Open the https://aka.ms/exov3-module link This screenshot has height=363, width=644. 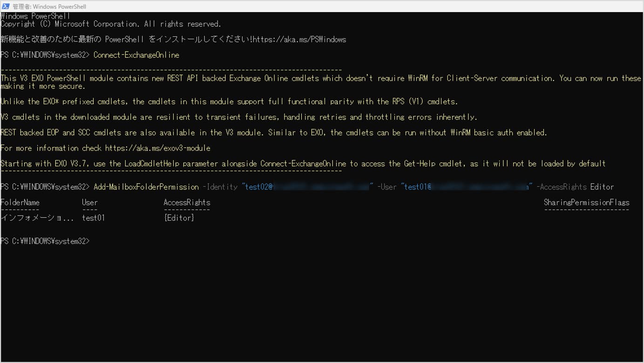(x=157, y=148)
